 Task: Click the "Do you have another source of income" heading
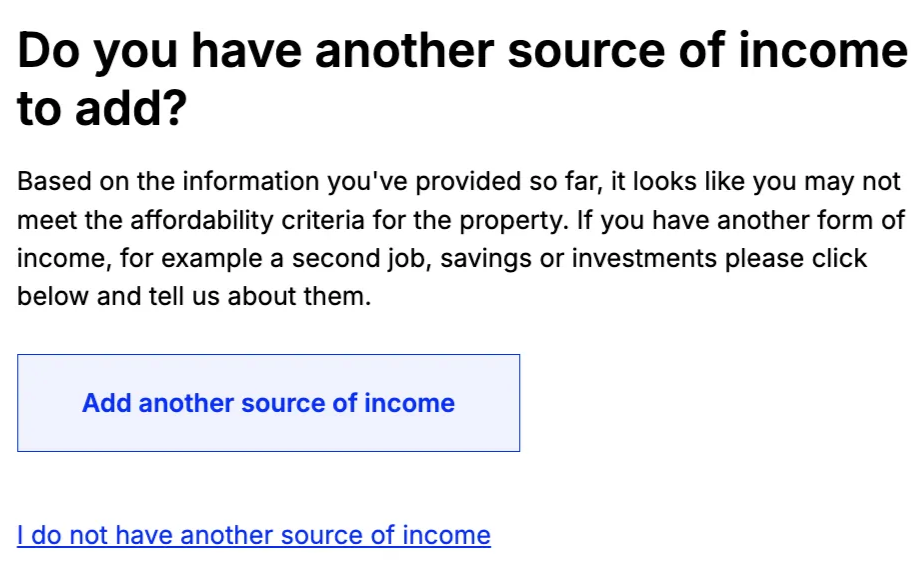(x=462, y=51)
